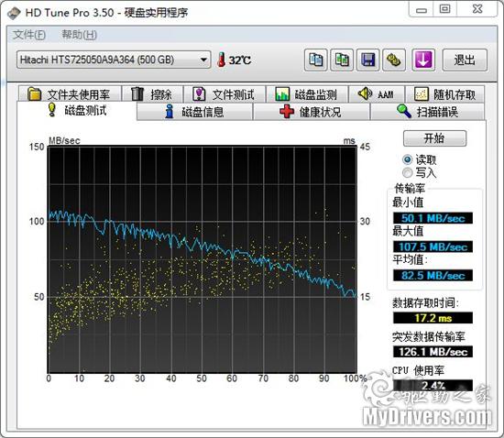Open the options wrench toolbar icon
The width and height of the screenshot is (504, 438).
[394, 60]
